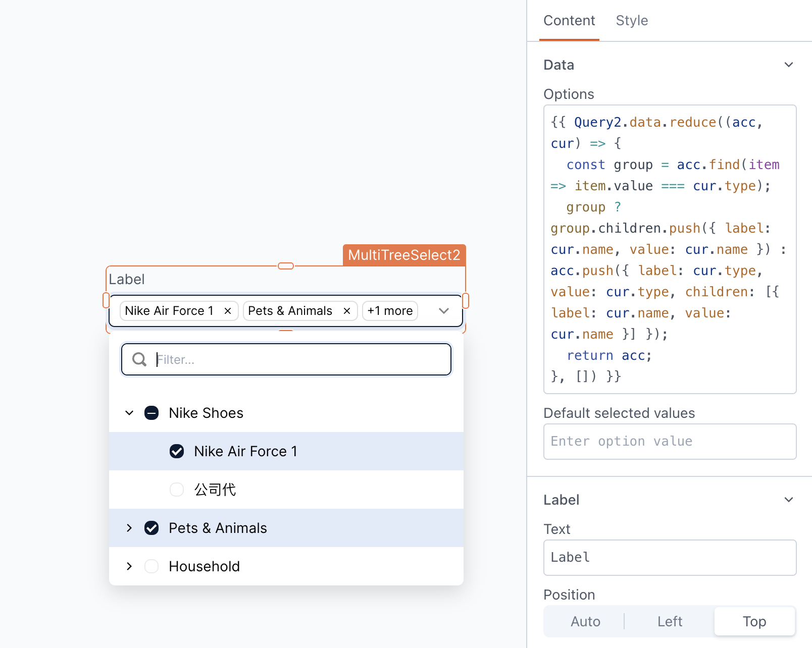The height and width of the screenshot is (648, 812).
Task: Click the +1 more tag in the select
Action: (389, 310)
